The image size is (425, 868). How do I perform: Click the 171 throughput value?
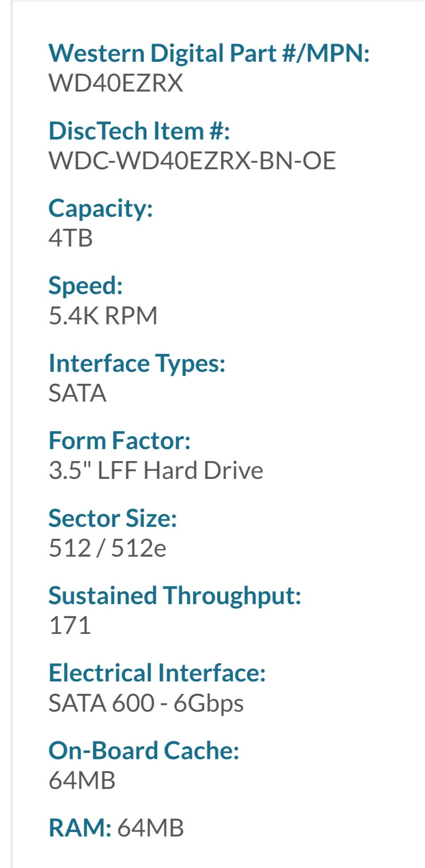click(x=70, y=625)
